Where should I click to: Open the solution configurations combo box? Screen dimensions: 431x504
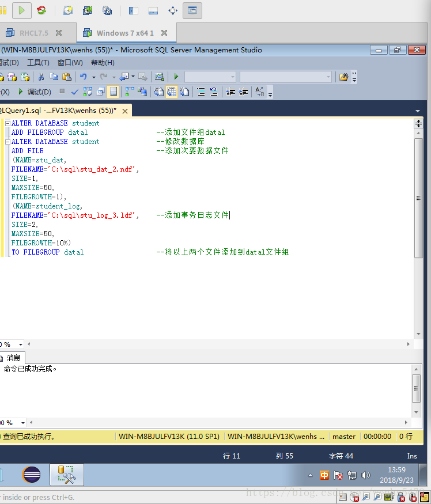pyautogui.click(x=210, y=77)
